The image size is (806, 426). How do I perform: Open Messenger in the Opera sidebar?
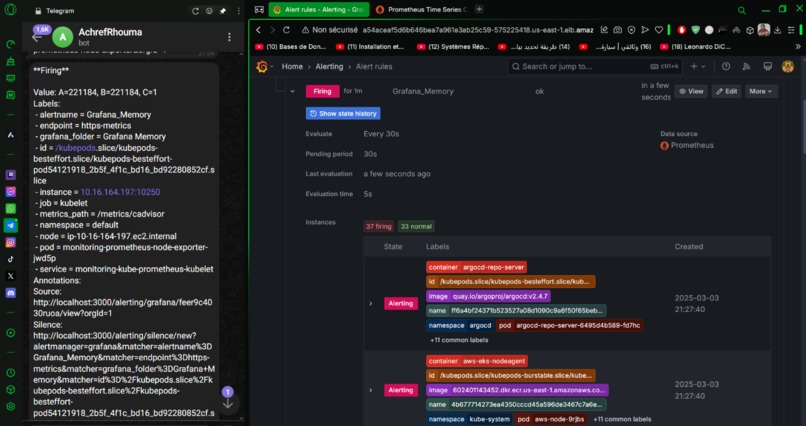(10, 192)
